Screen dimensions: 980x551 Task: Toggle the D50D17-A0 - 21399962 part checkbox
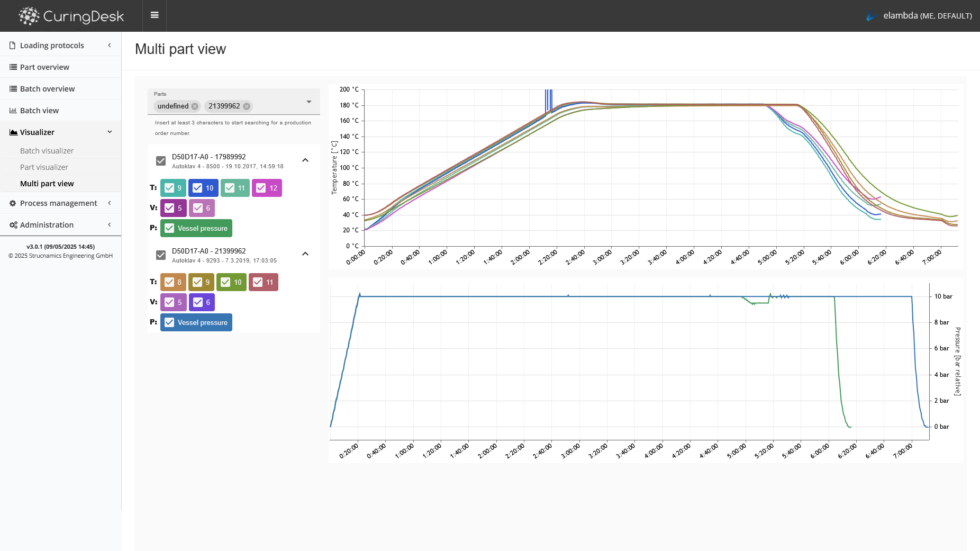coord(161,255)
